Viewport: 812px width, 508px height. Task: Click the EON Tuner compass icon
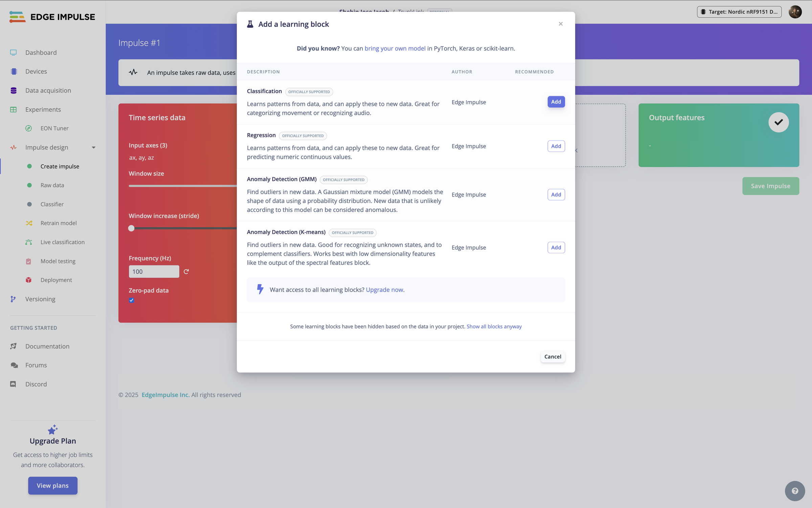tap(29, 128)
